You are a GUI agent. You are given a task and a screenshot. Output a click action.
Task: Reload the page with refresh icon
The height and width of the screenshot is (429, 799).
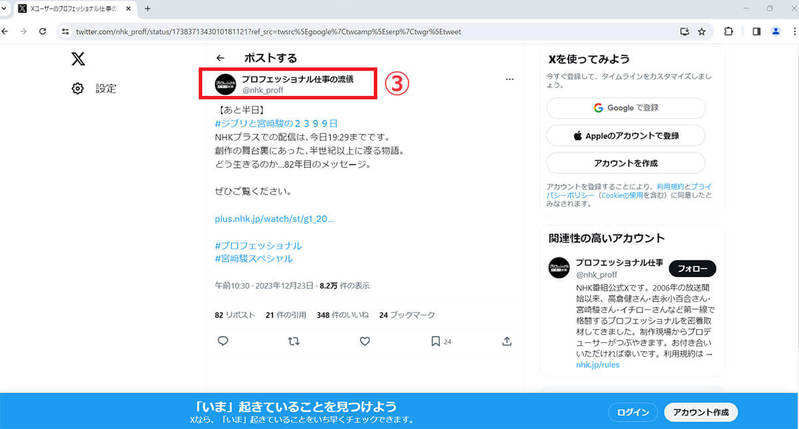tap(43, 32)
